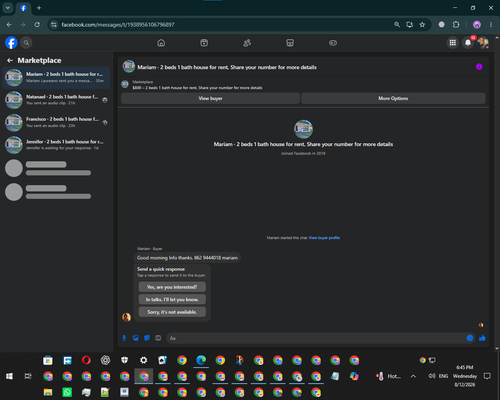Click the address bar URL facebook.com/messages
The image size is (500, 400).
[118, 25]
